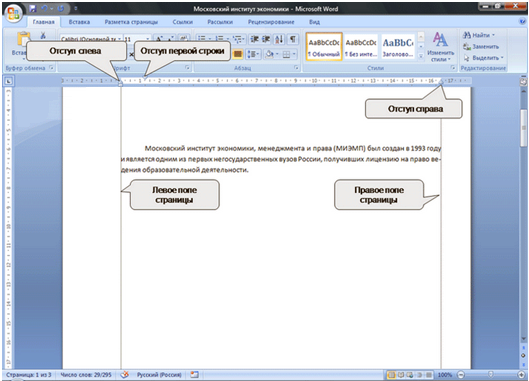
Task: Apply the Без интервала style
Action: point(361,47)
